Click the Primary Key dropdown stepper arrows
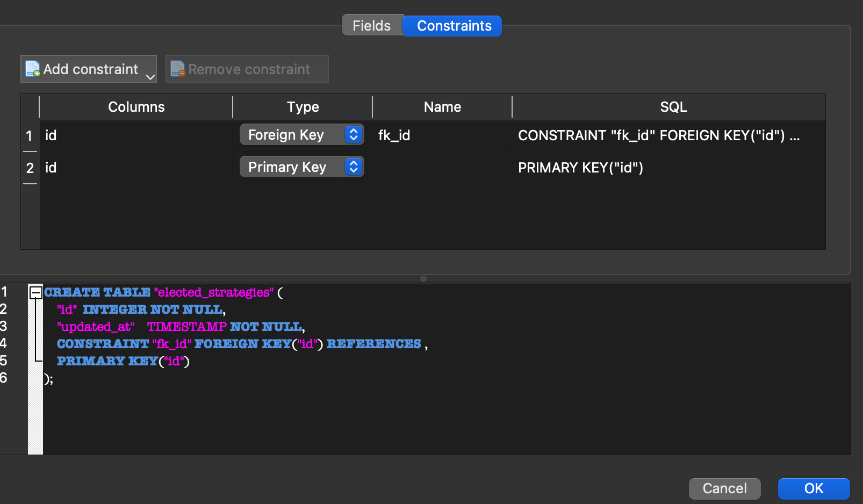Image resolution: width=863 pixels, height=504 pixels. tap(353, 167)
